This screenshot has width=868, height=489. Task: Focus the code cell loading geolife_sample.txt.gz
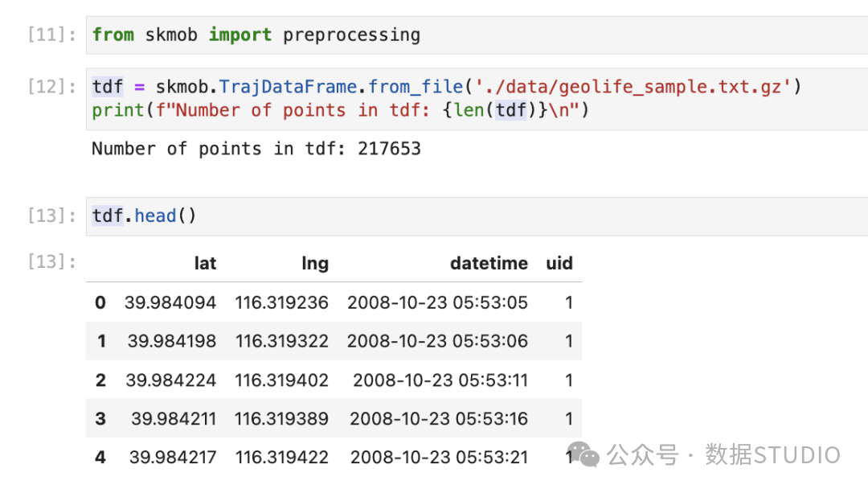[477, 99]
